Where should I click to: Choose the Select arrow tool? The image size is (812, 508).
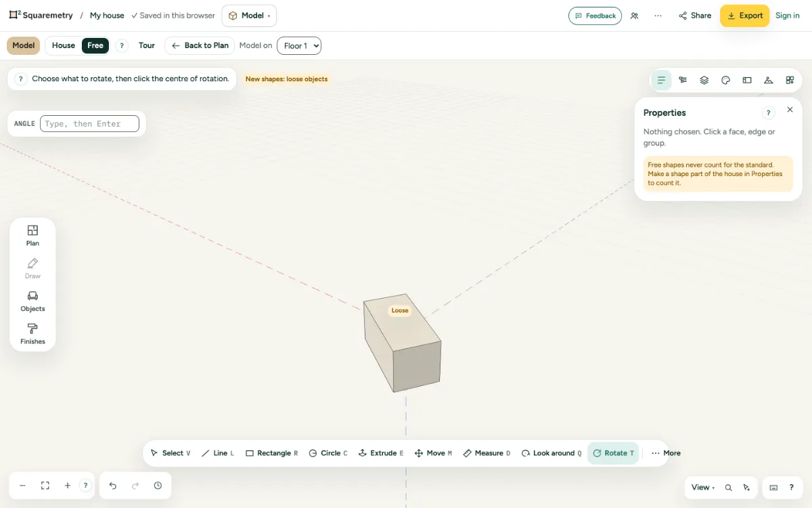[x=171, y=453]
